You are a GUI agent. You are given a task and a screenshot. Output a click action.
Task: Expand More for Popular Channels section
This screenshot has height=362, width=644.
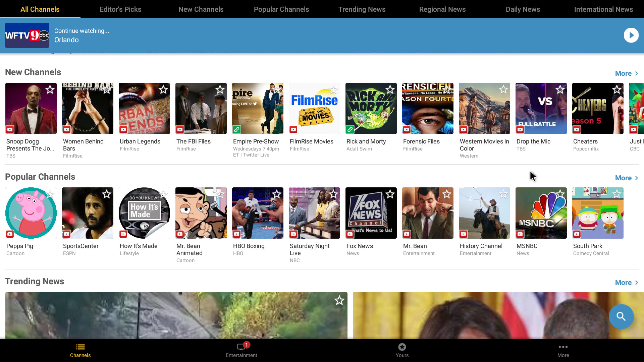tap(627, 178)
